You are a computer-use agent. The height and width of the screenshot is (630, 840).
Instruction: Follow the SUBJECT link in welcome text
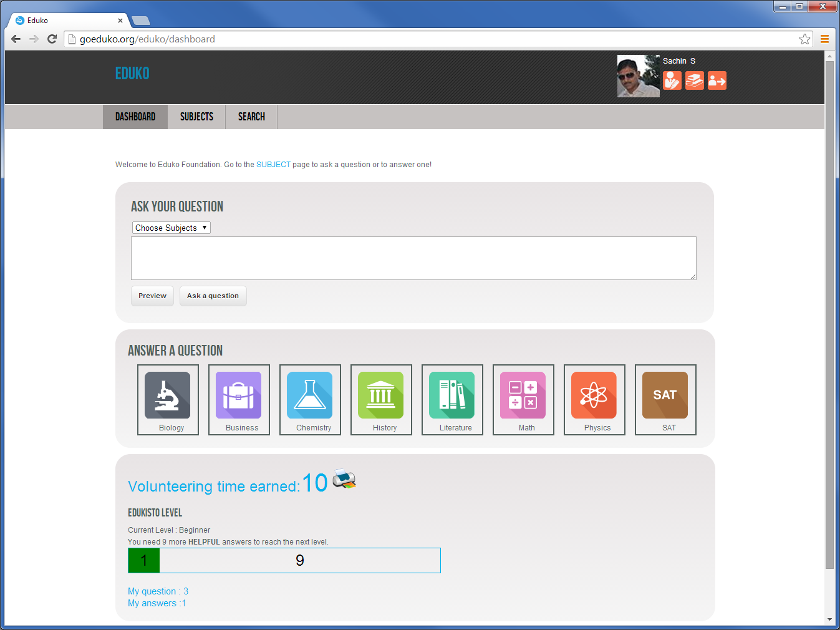click(273, 165)
